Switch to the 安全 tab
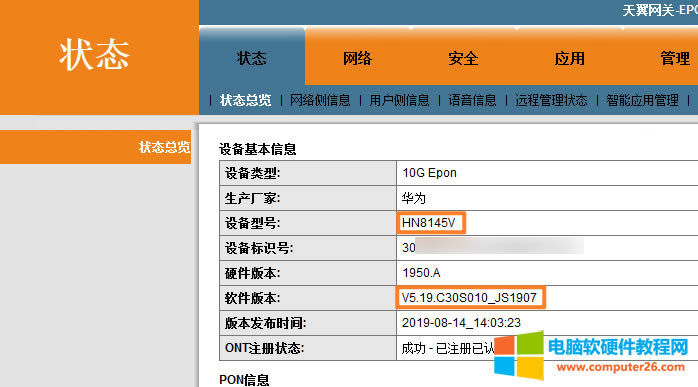The height and width of the screenshot is (387, 698). point(463,58)
